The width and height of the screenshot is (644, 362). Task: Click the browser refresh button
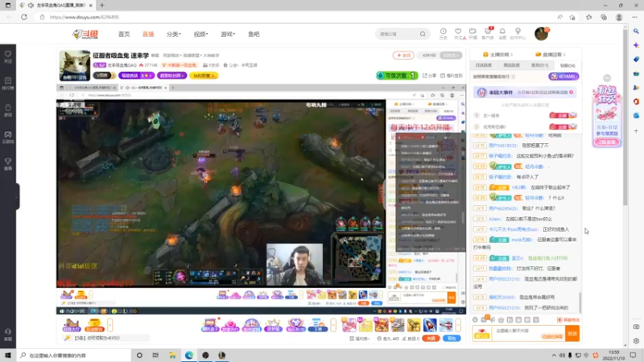pyautogui.click(x=24, y=17)
